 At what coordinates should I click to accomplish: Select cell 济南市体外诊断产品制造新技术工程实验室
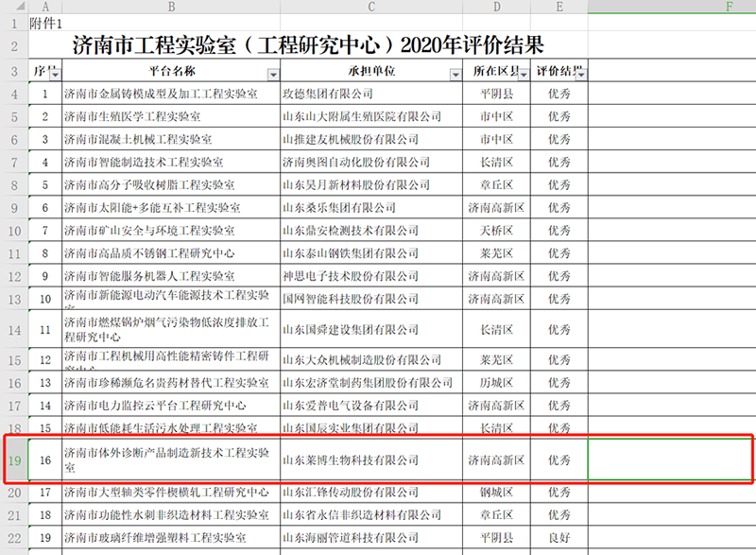171,460
